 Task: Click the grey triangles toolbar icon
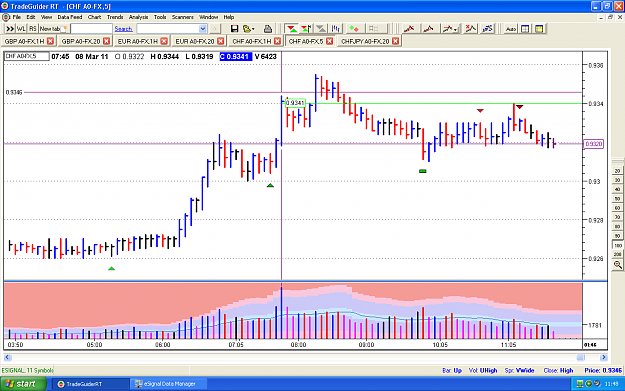pyautogui.click(x=320, y=29)
